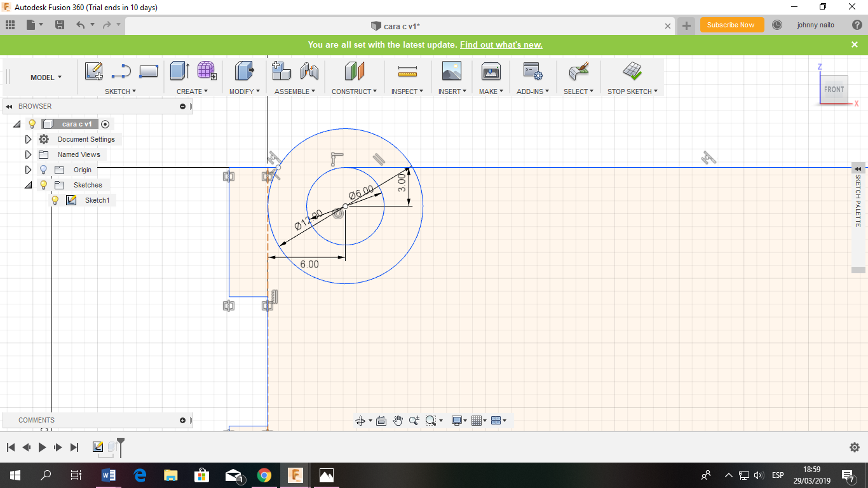Select the Create Sketch tool icon

pyautogui.click(x=94, y=71)
